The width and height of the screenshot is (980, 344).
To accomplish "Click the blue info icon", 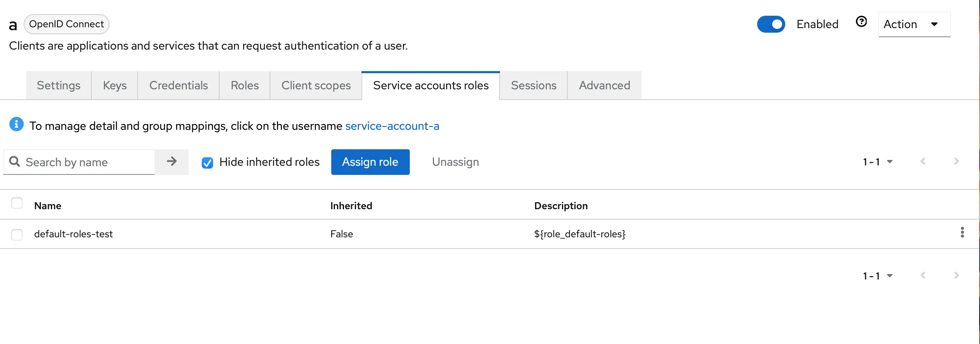I will coord(17,124).
